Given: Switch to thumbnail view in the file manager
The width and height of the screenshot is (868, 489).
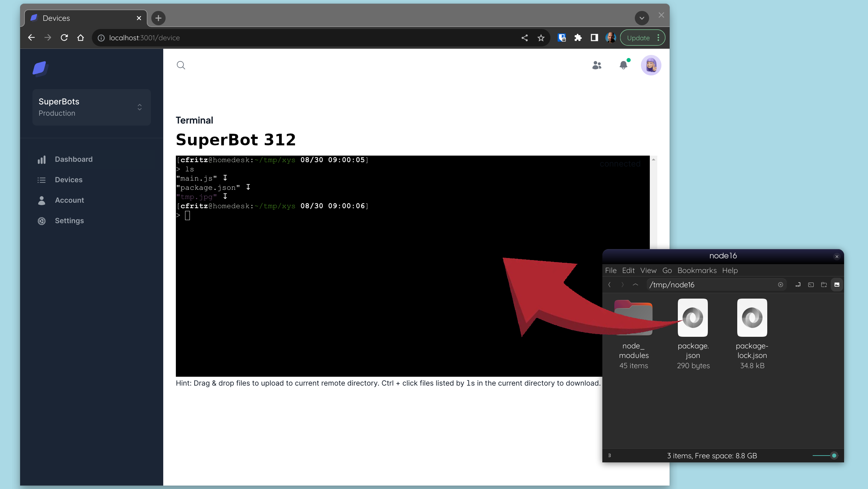Looking at the screenshot, I should 837,284.
